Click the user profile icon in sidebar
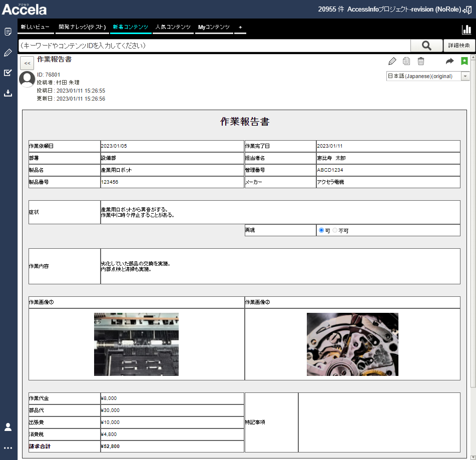Viewport: 476px width, 460px height. [x=8, y=427]
